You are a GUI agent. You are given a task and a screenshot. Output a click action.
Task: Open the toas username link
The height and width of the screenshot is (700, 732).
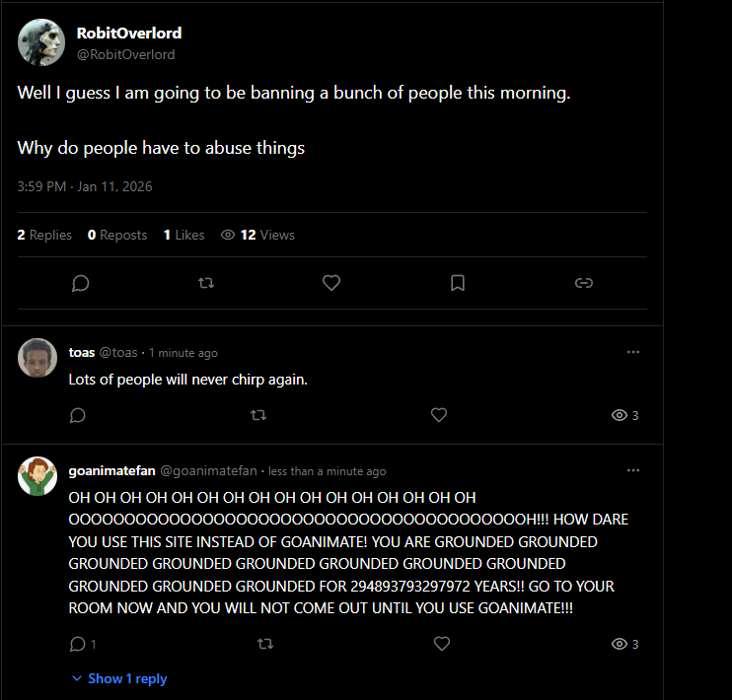tap(82, 353)
